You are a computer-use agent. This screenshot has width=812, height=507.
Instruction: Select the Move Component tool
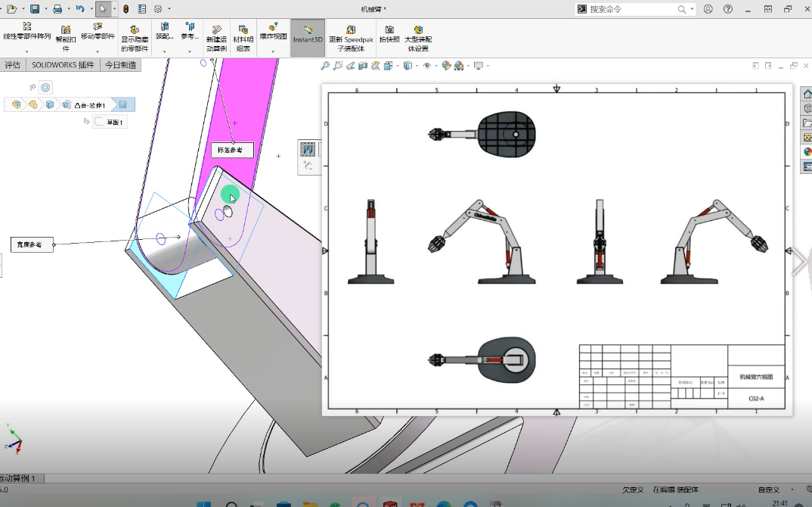point(97,34)
